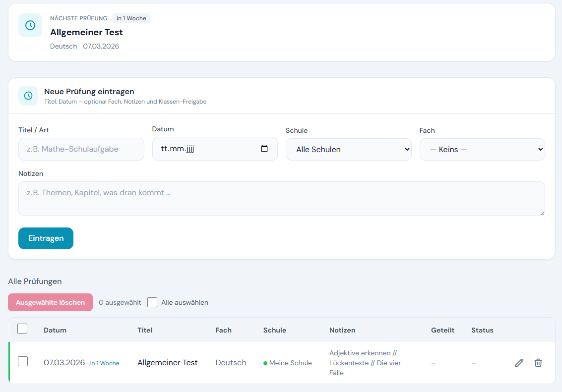Image resolution: width=562 pixels, height=392 pixels.
Task: Click the clock icon beside Nächste Prüfung
Action: [30, 25]
